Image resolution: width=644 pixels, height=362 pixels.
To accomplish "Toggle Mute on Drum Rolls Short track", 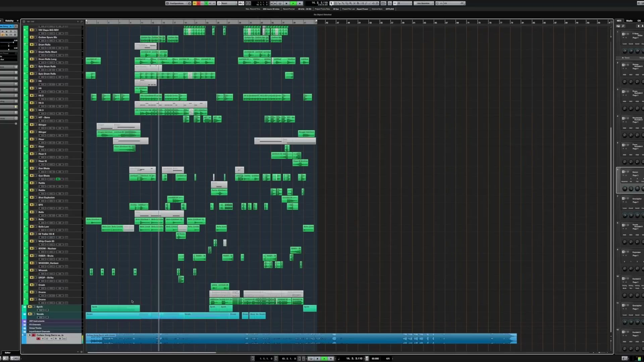I will point(32,52).
